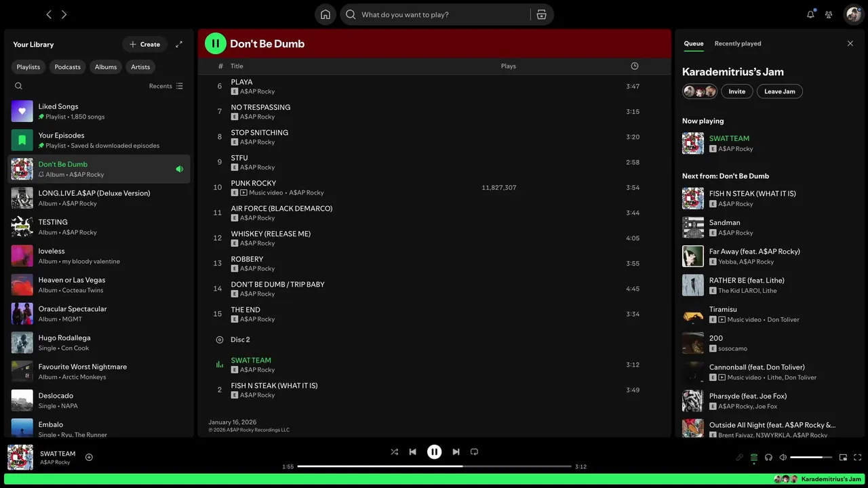Image resolution: width=868 pixels, height=488 pixels.
Task: Click A$AP Rocky link under ROBBERY
Action: (x=257, y=268)
